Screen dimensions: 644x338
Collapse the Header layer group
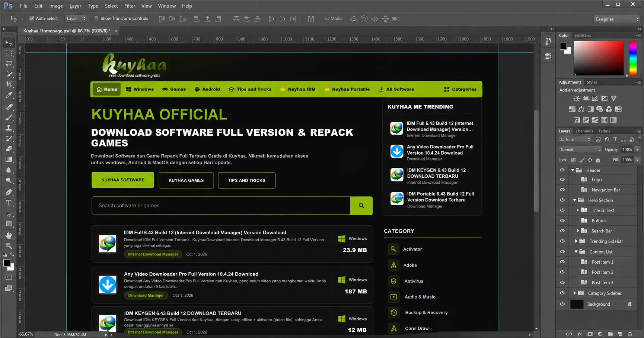573,170
